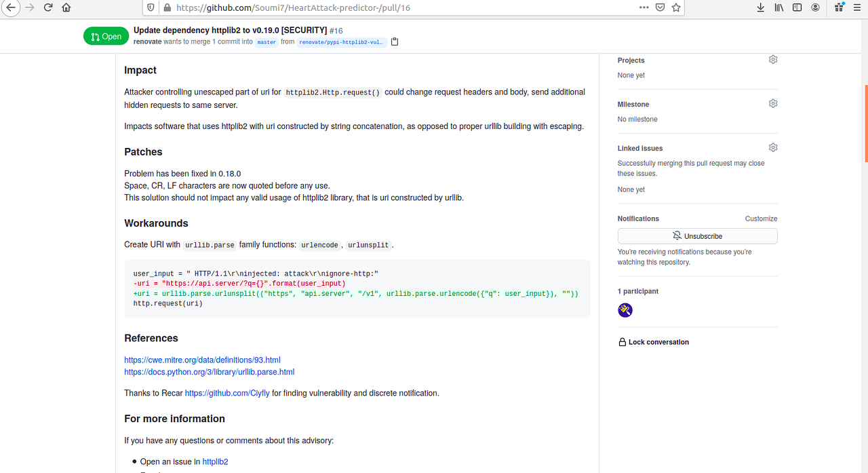This screenshot has width=868, height=473.
Task: View the participant's avatar profile
Action: [625, 309]
